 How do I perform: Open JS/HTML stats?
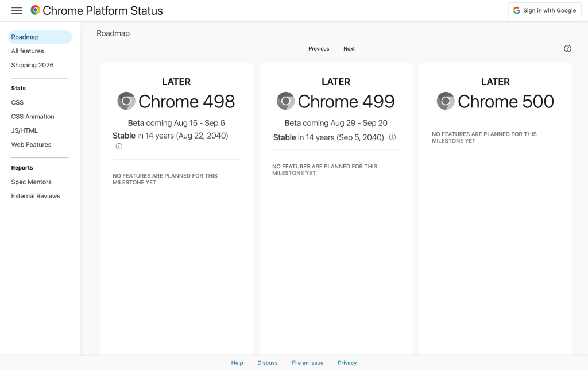(x=24, y=130)
